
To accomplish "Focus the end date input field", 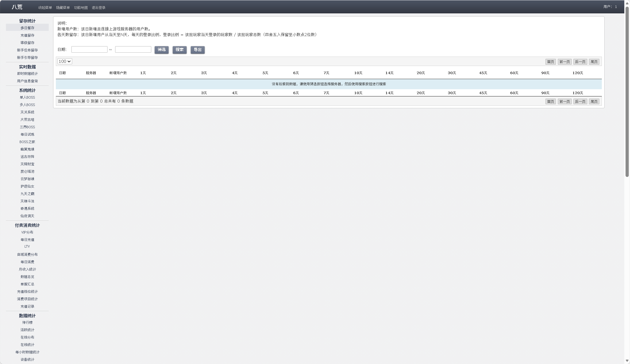I will point(133,49).
